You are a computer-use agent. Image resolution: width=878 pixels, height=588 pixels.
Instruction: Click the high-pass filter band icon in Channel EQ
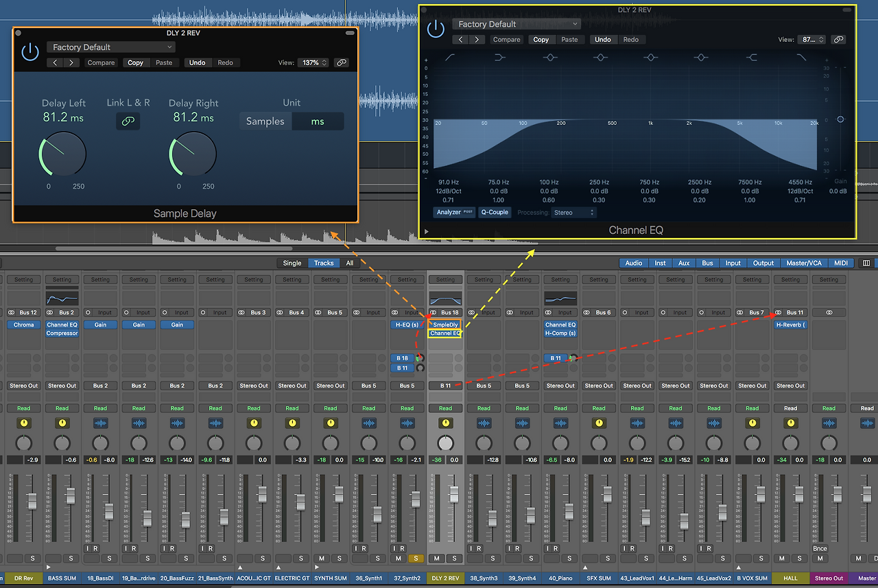tap(450, 58)
